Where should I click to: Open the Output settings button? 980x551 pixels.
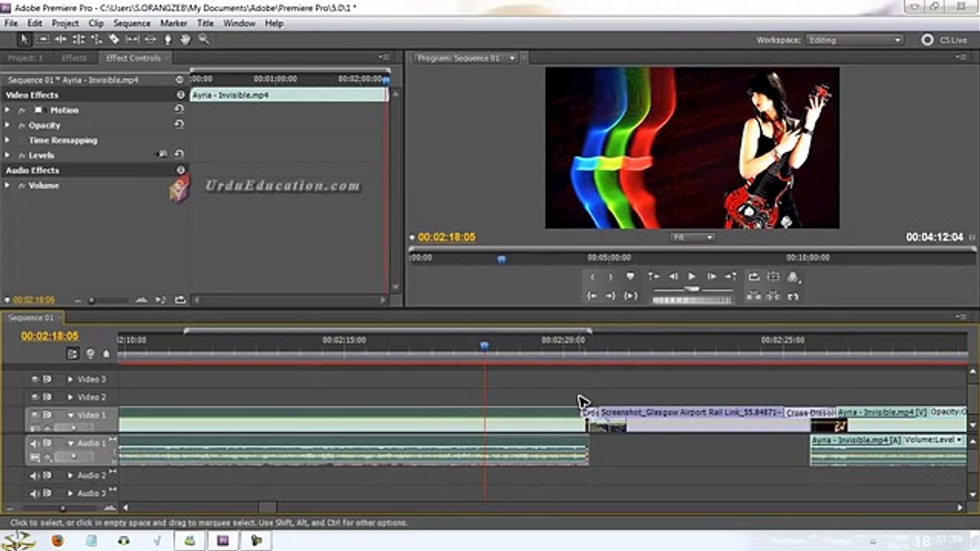pyautogui.click(x=793, y=277)
